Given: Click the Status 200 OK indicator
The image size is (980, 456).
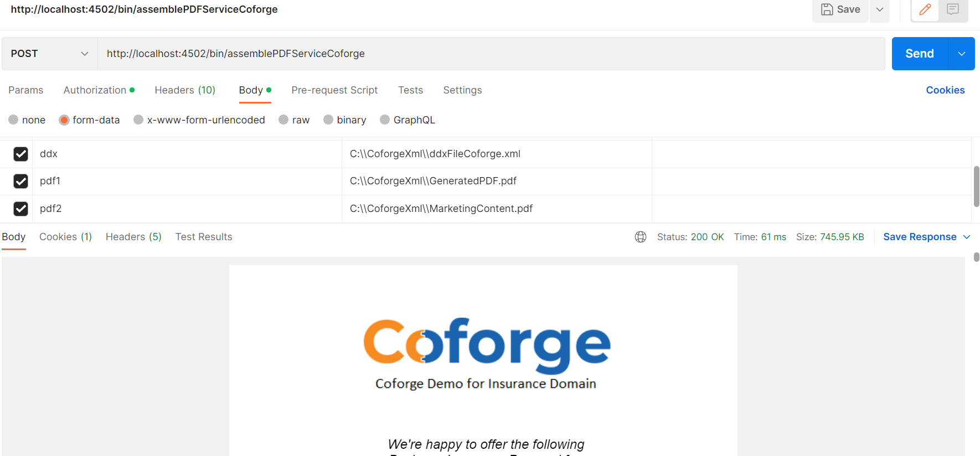Looking at the screenshot, I should [x=690, y=237].
